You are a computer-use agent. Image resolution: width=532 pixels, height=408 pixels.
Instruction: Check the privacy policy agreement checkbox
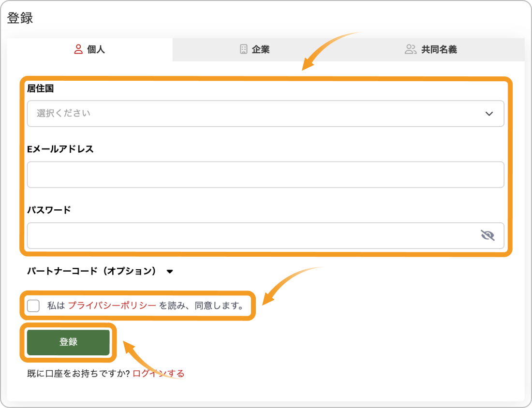(33, 306)
